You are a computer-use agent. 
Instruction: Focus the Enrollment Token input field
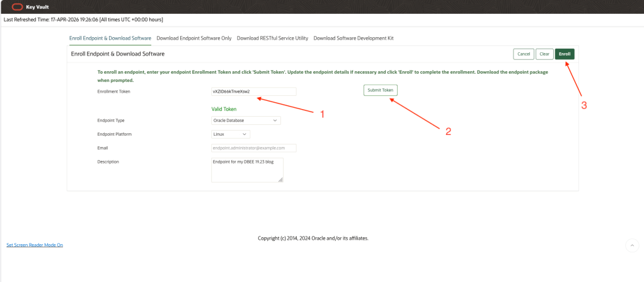[253, 91]
